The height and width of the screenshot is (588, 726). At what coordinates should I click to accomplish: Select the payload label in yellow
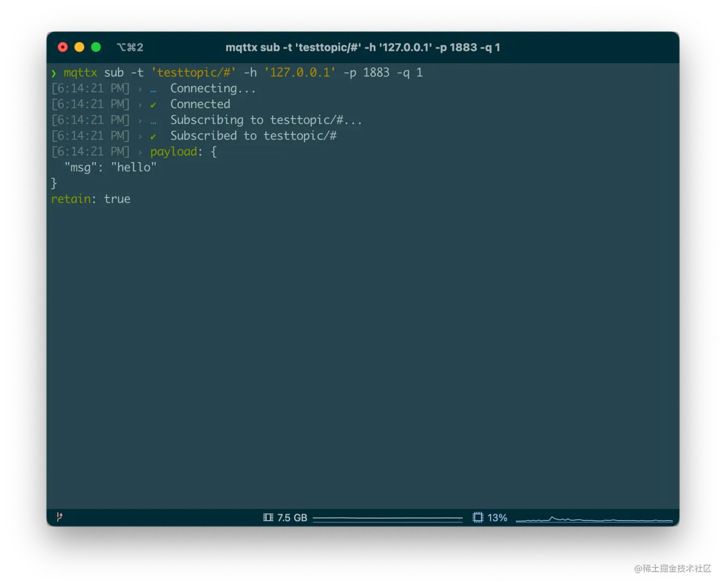[174, 151]
